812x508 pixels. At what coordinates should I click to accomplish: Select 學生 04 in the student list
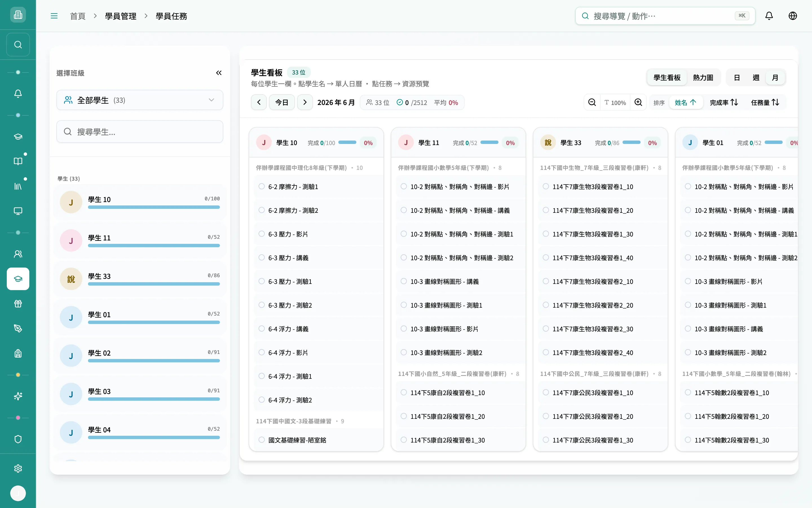click(x=140, y=433)
